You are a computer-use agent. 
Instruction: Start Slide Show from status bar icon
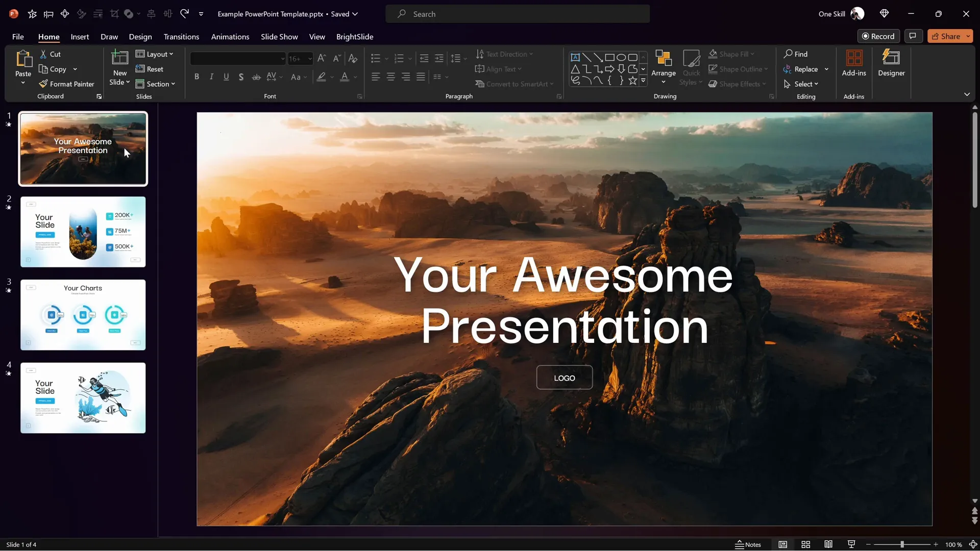point(851,544)
